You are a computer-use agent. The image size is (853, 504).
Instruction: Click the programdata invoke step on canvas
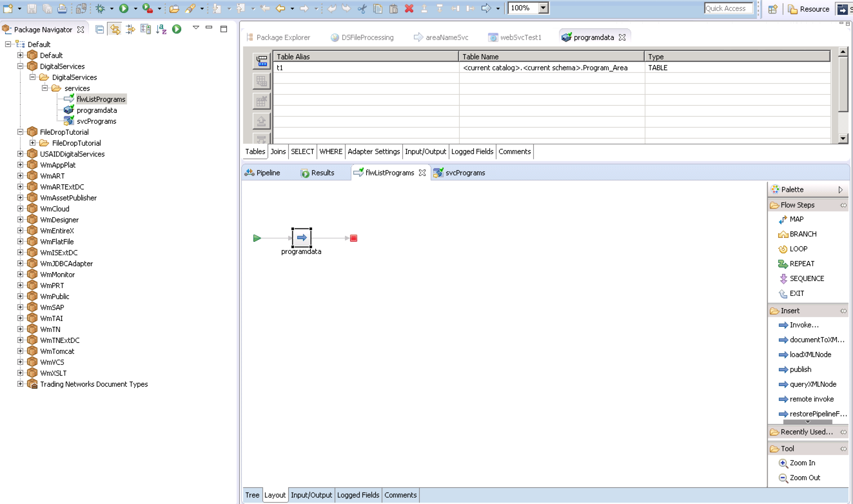pos(301,237)
